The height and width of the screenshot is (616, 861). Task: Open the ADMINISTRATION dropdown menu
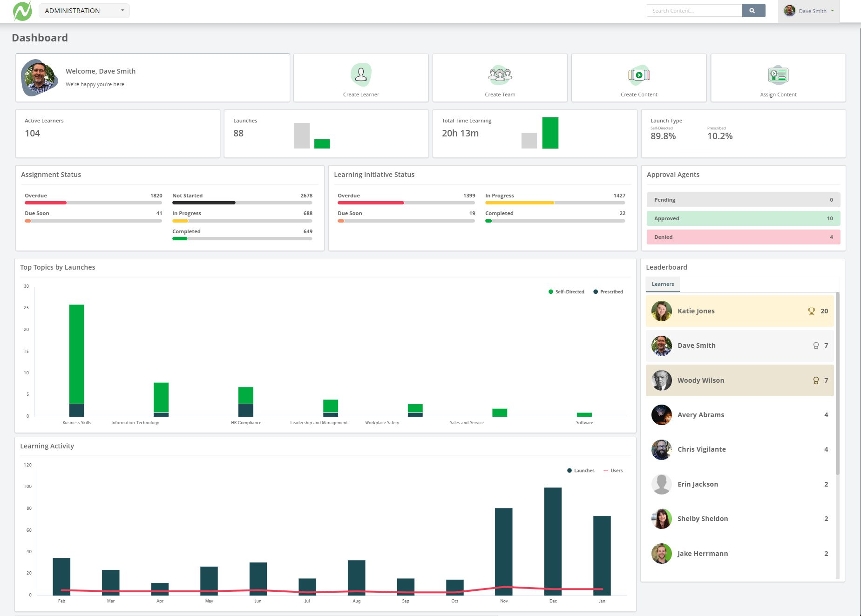pos(84,11)
